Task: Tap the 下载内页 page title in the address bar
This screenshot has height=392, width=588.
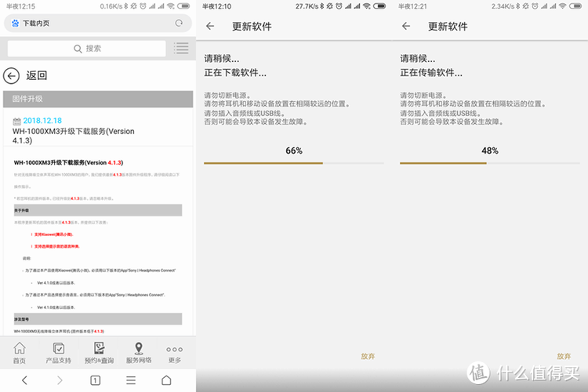Action: [36, 24]
